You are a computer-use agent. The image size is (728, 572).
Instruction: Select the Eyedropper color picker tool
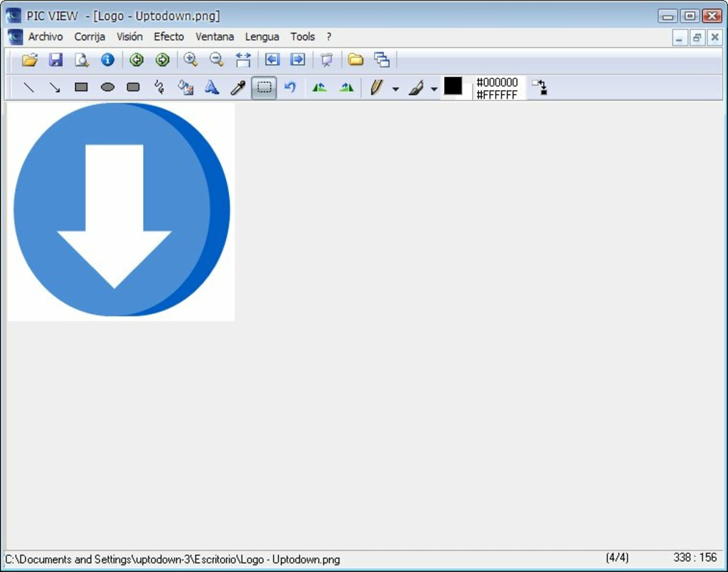point(238,87)
